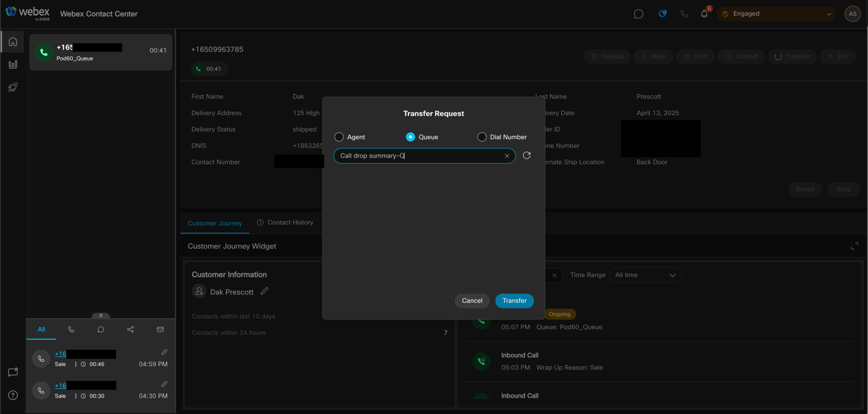Image resolution: width=868 pixels, height=414 pixels.
Task: Open the AS user profile menu
Action: click(852, 14)
